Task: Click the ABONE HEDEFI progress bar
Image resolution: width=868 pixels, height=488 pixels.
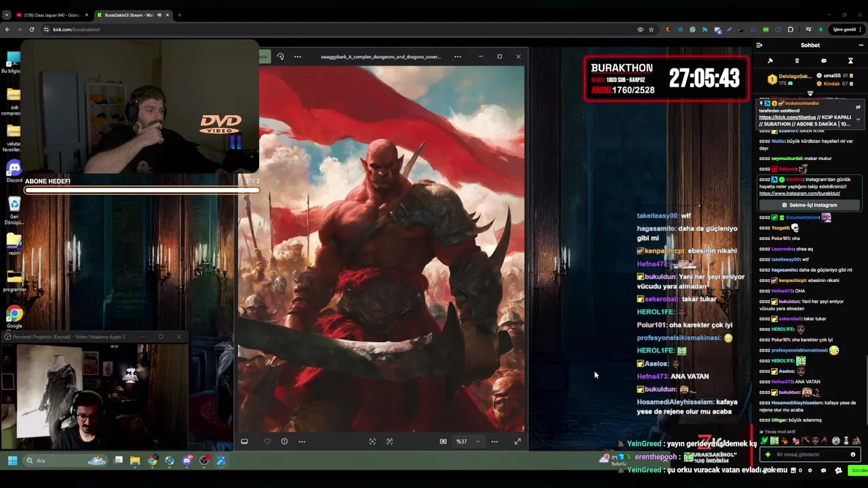Action: (142, 190)
